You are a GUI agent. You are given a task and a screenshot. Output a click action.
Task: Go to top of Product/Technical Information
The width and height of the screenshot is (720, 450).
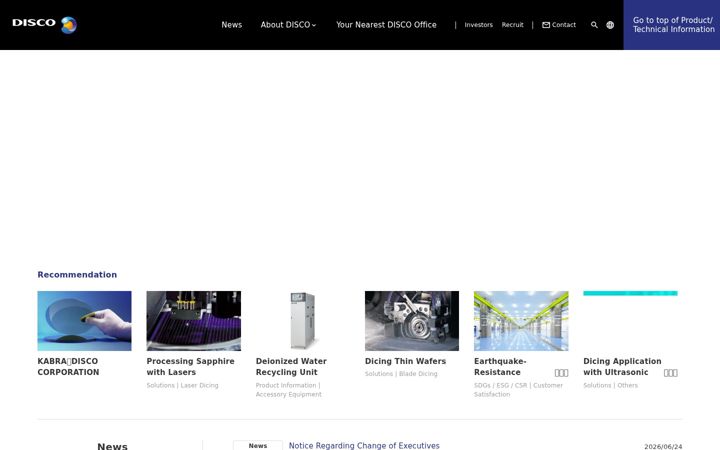click(x=672, y=25)
